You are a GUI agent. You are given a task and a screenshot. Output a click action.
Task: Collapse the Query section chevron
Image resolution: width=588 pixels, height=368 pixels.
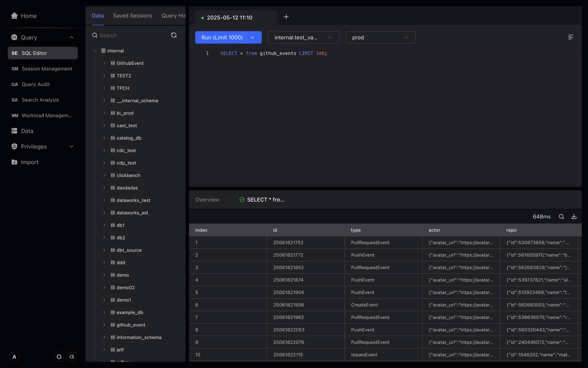coord(71,37)
